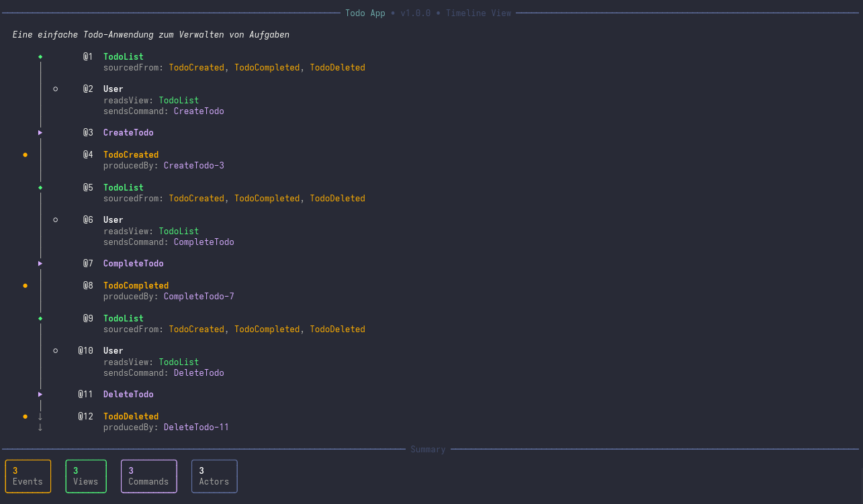Click the Actors summary box
The height and width of the screenshot is (504, 863).
tap(214, 476)
